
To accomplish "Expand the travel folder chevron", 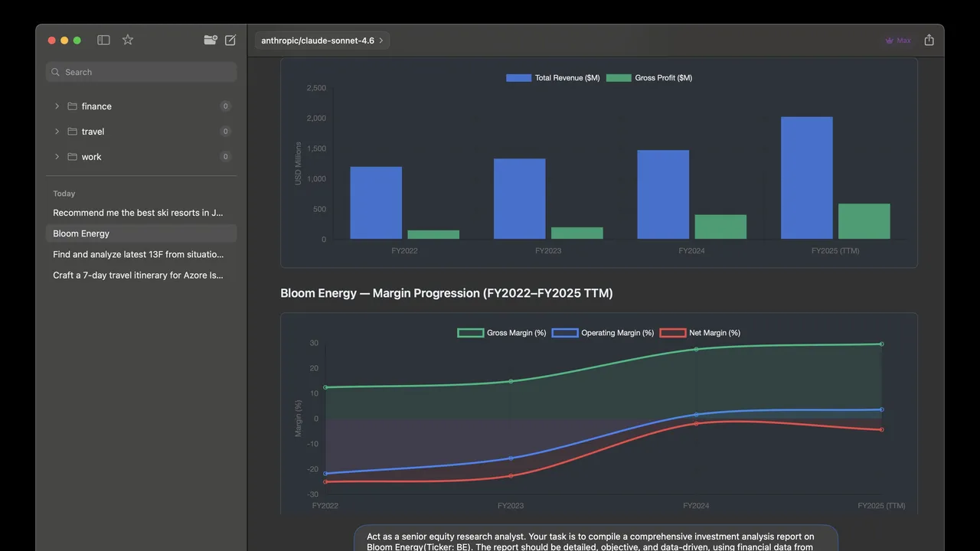I will pyautogui.click(x=57, y=132).
